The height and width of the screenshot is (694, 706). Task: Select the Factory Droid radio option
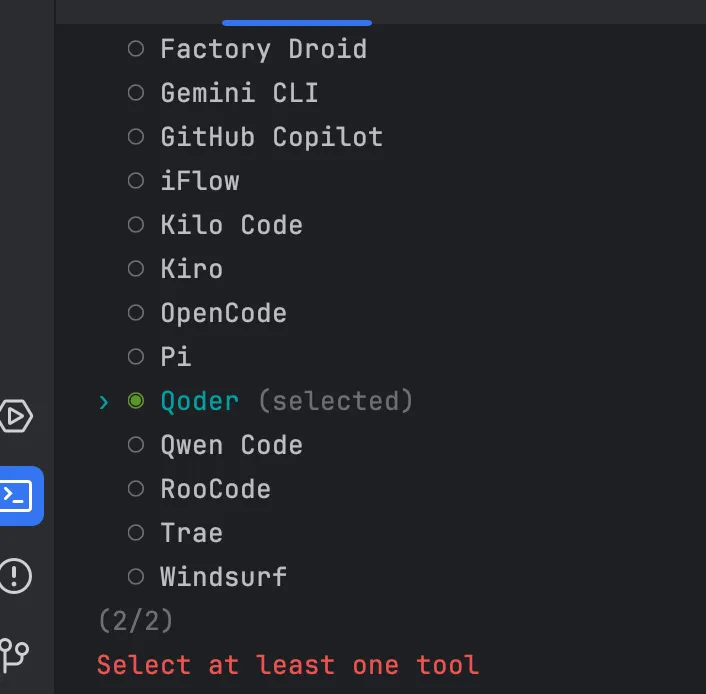(x=137, y=49)
